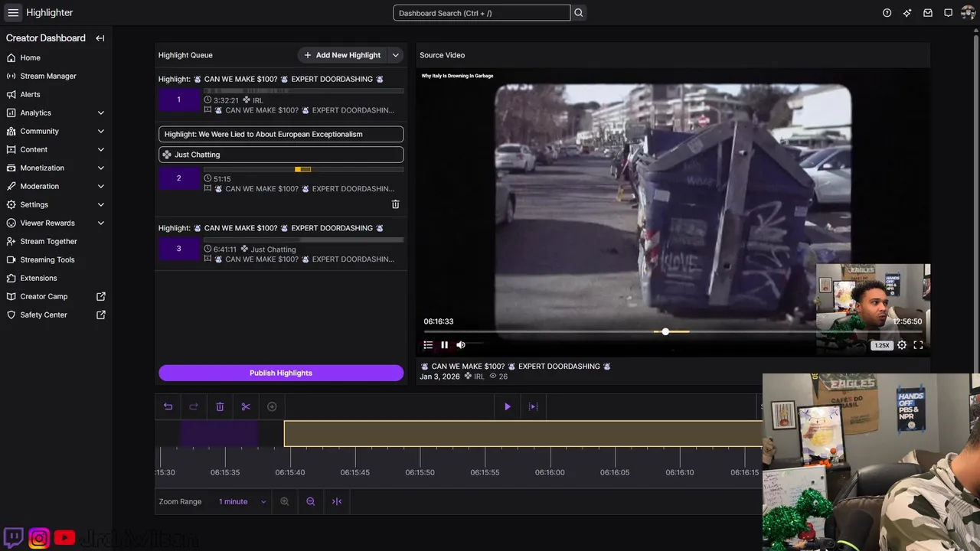The height and width of the screenshot is (551, 980).
Task: Select the purple timeline segment
Action: click(x=219, y=434)
